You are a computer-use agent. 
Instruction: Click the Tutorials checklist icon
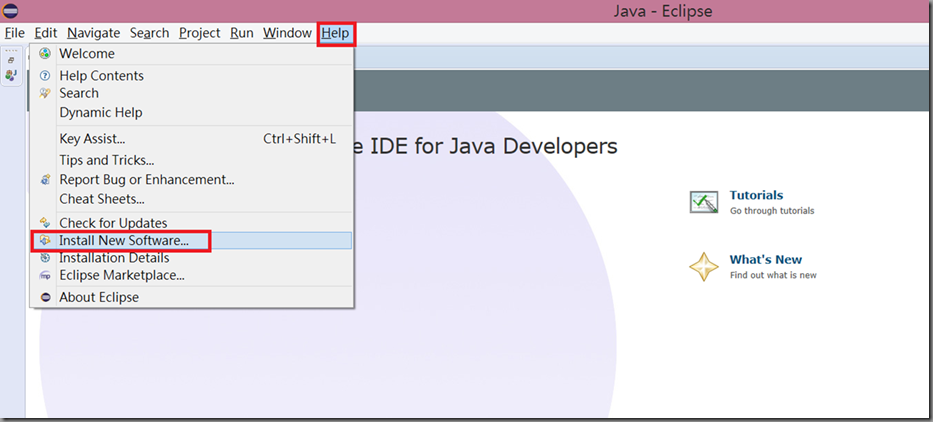pyautogui.click(x=704, y=202)
